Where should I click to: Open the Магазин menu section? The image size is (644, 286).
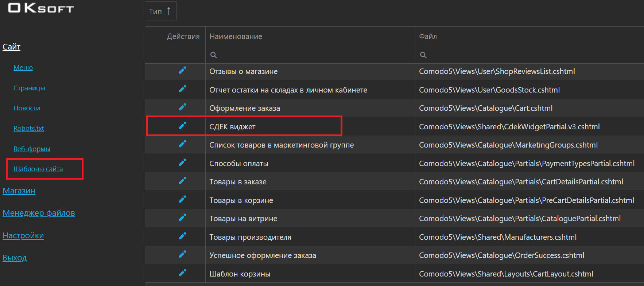tap(19, 191)
